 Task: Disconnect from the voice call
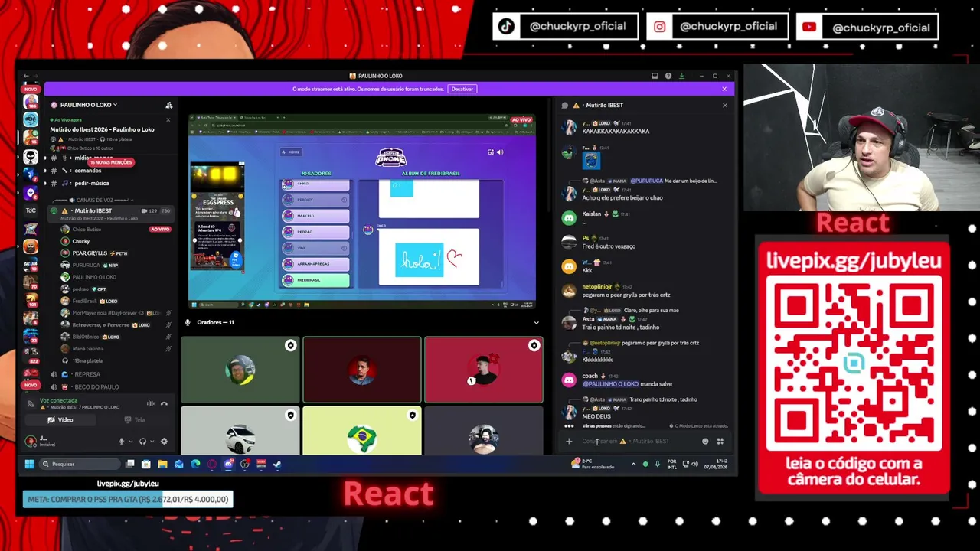(164, 403)
